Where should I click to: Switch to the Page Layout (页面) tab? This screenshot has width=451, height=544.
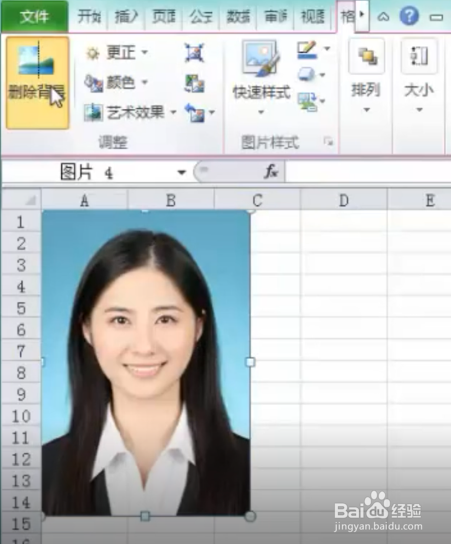[x=164, y=17]
